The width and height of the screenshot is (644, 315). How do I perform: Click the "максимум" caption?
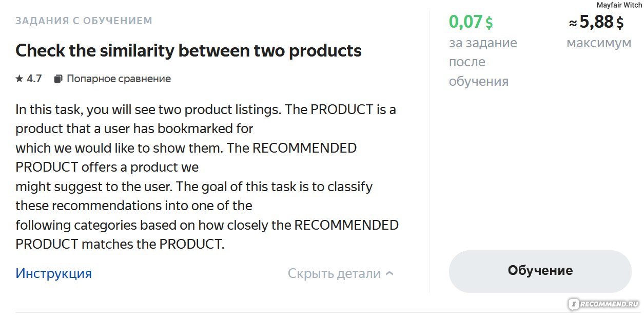click(599, 43)
